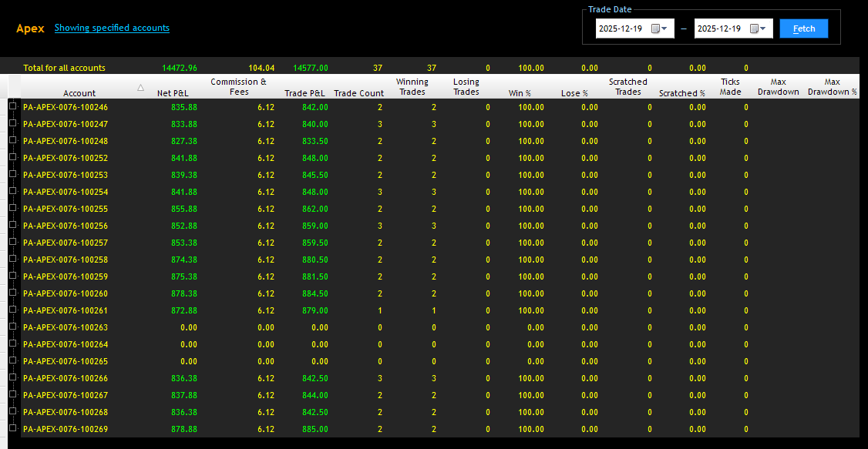Sort by the Max Drawdown % column header

click(832, 87)
